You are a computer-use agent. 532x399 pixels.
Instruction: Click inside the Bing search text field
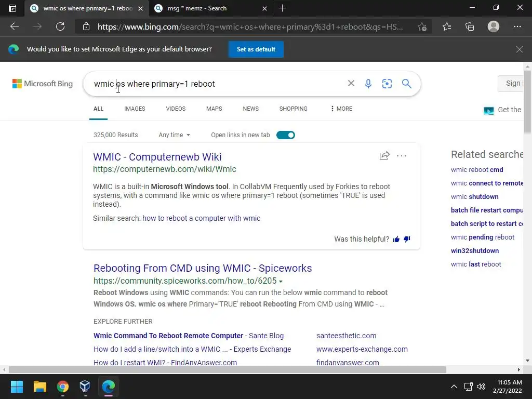217,84
